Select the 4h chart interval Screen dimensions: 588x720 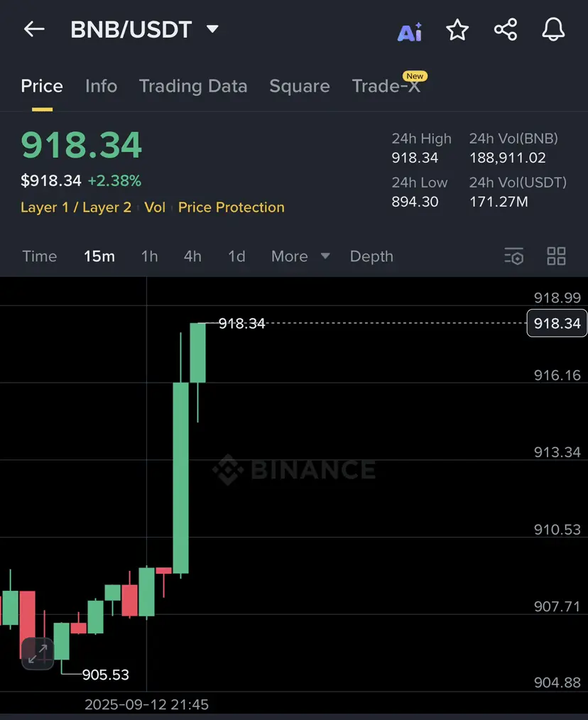pos(192,256)
